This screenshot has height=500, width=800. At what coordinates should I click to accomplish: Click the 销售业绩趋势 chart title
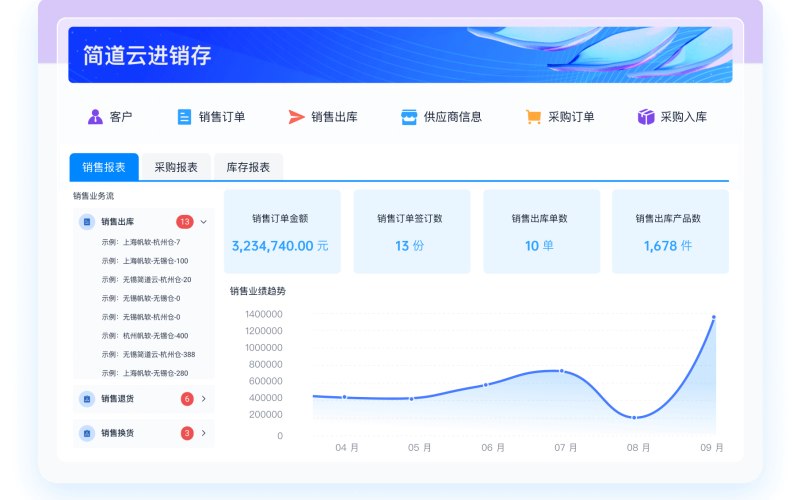[x=258, y=291]
